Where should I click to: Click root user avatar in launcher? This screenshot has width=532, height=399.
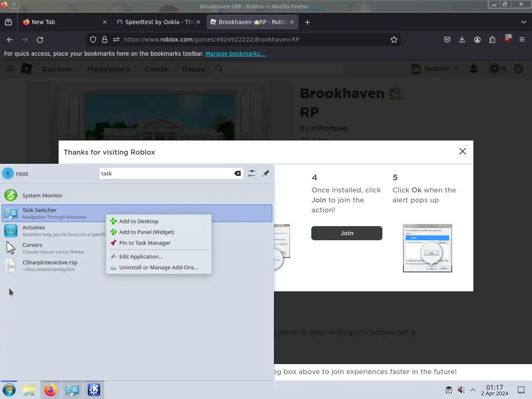pyautogui.click(x=8, y=173)
